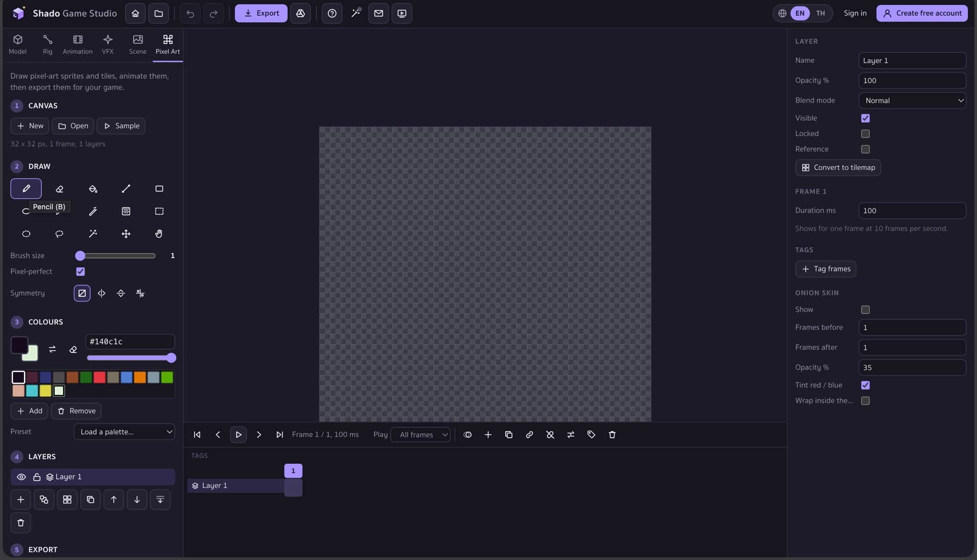Enable the onion skin Show checkbox
This screenshot has height=560, width=977.
[865, 310]
